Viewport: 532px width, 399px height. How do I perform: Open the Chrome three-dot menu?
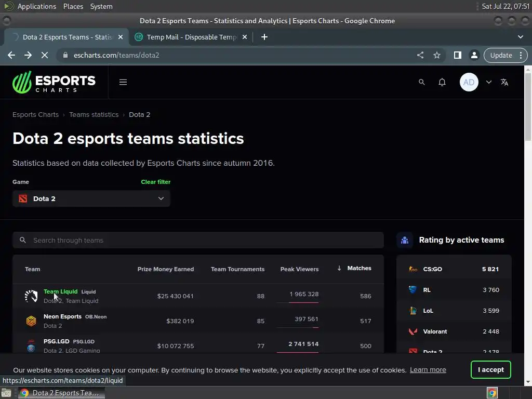point(521,55)
